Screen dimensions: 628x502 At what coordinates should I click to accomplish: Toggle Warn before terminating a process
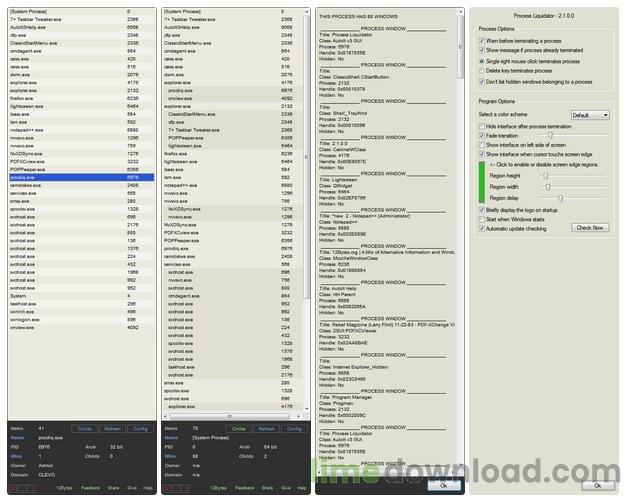point(482,41)
